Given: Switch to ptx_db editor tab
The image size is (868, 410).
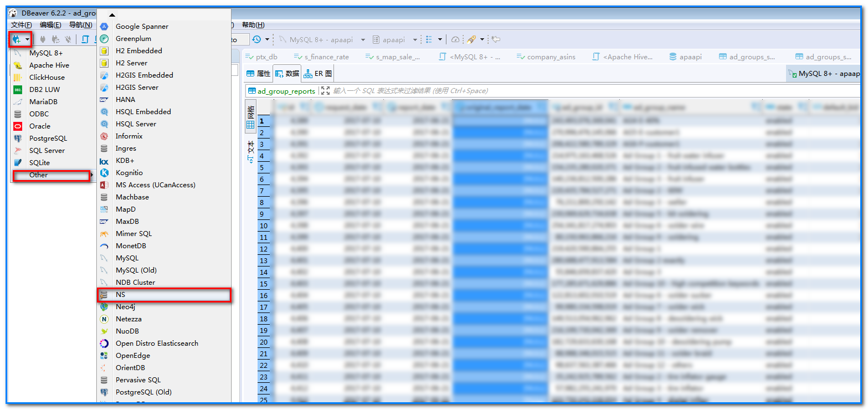Looking at the screenshot, I should point(261,57).
